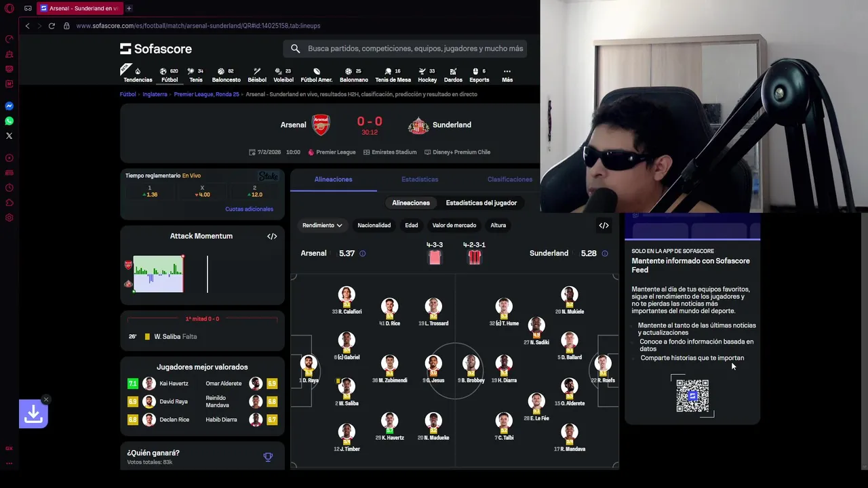Select the Valor de mercado filter chip

(x=454, y=225)
